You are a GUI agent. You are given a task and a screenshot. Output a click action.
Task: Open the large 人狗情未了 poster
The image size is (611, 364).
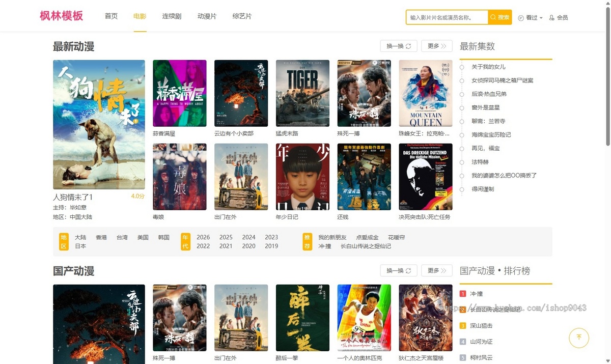(99, 125)
